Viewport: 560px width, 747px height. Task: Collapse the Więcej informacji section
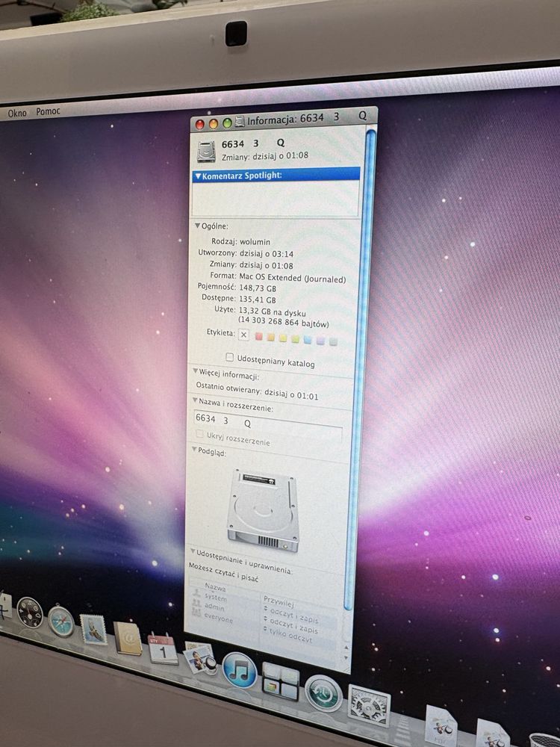(x=195, y=371)
